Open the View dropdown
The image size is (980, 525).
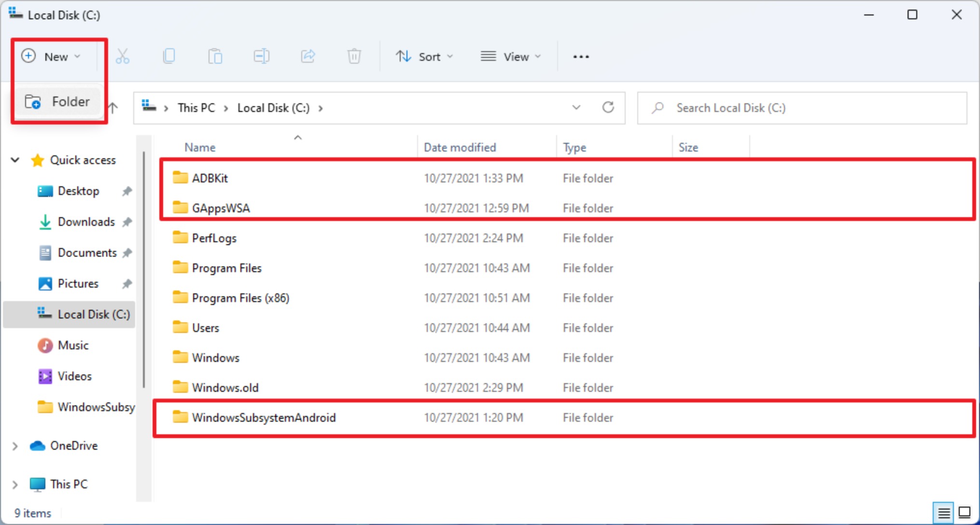511,56
